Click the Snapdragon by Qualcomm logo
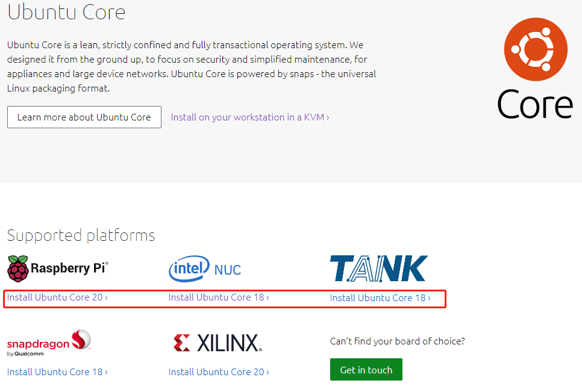This screenshot has height=392, width=582. (x=49, y=343)
